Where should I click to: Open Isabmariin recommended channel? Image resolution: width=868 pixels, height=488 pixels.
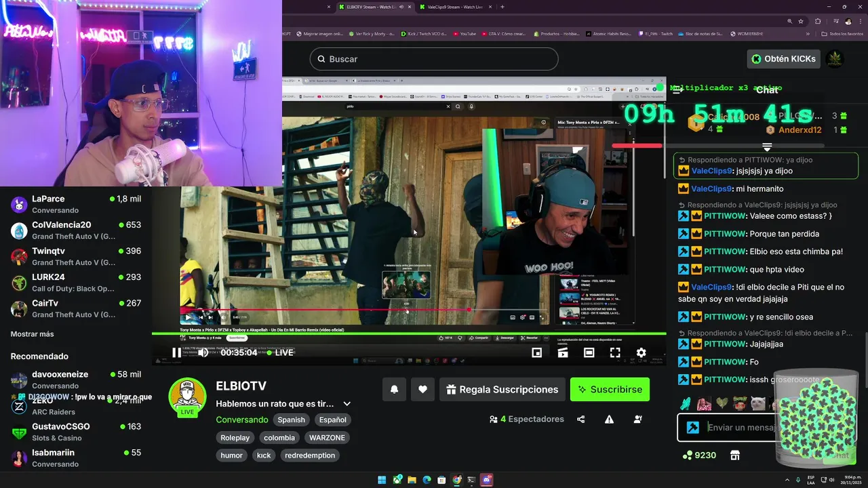(76, 457)
